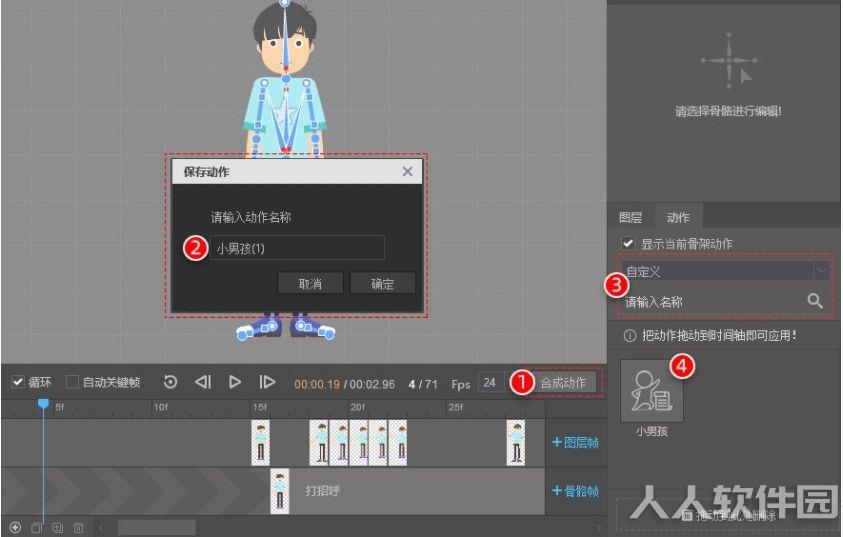The width and height of the screenshot is (843, 537).
Task: Click the 请选择骨骼进行编辑! message
Action: [x=728, y=112]
